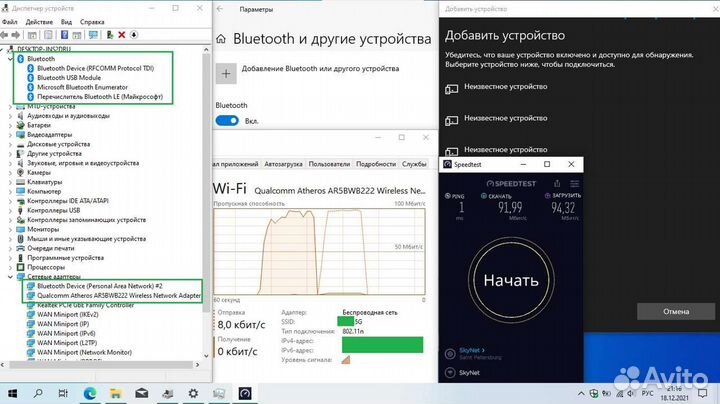The width and height of the screenshot is (720, 404).
Task: Select Перечислитель Bluetooth LE (Майкрософт)
Action: 100,97
